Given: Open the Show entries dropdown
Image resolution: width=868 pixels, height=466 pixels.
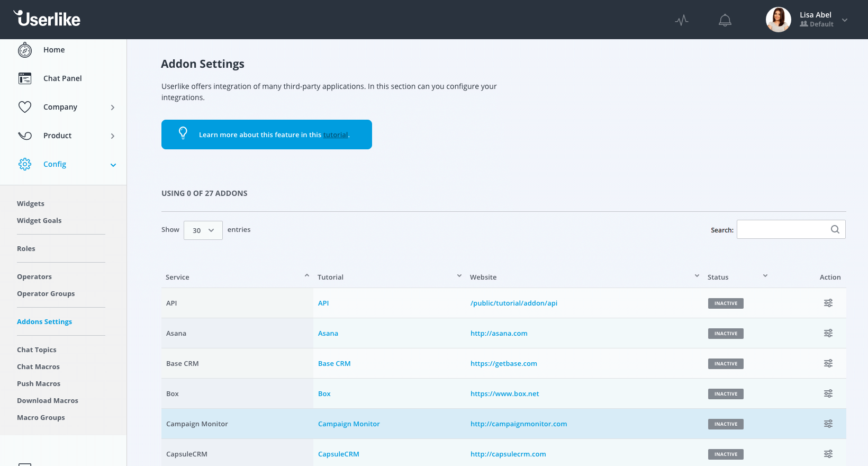Looking at the screenshot, I should click(203, 230).
